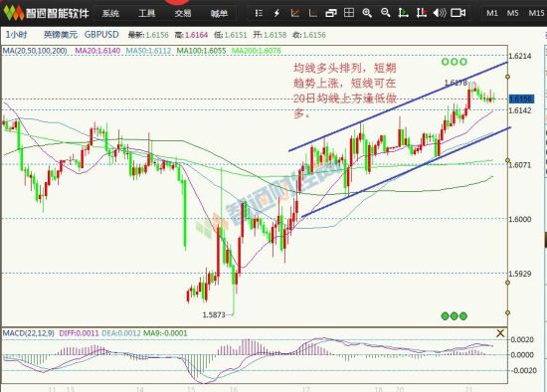Image resolution: width=547 pixels, height=392 pixels.
Task: Click the DEA:0.0012 value
Action: (121, 333)
